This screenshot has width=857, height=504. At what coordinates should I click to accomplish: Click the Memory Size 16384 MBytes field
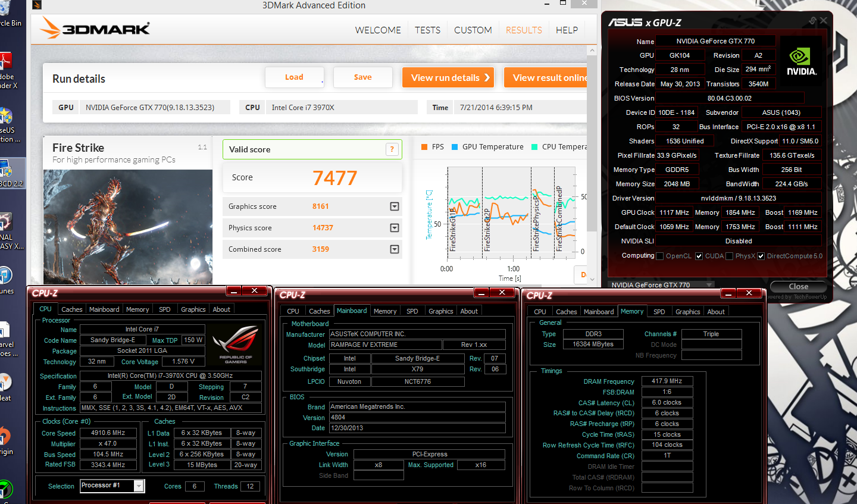coord(593,345)
